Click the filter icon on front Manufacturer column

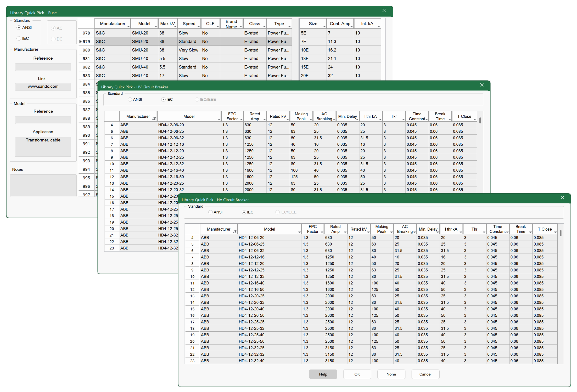[x=235, y=231]
